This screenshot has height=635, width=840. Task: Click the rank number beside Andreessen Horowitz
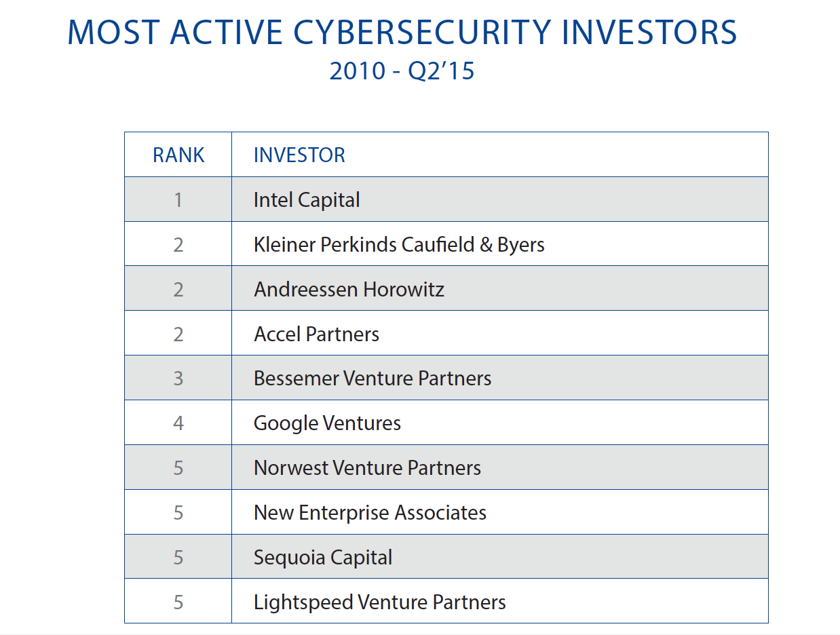point(178,290)
